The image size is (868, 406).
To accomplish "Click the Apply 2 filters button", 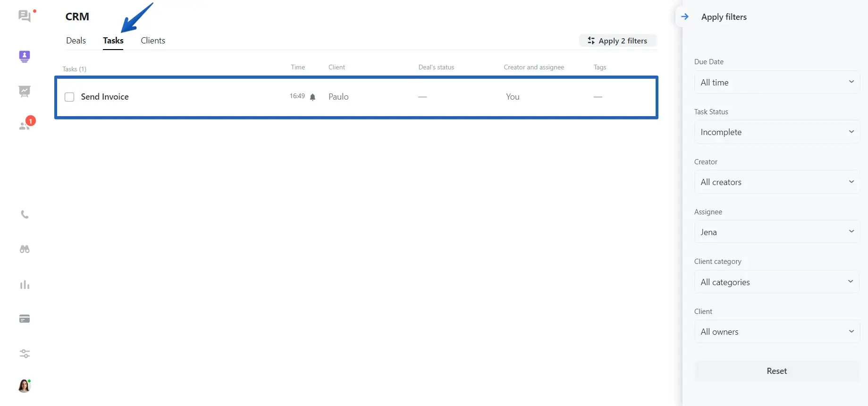I will click(x=617, y=41).
